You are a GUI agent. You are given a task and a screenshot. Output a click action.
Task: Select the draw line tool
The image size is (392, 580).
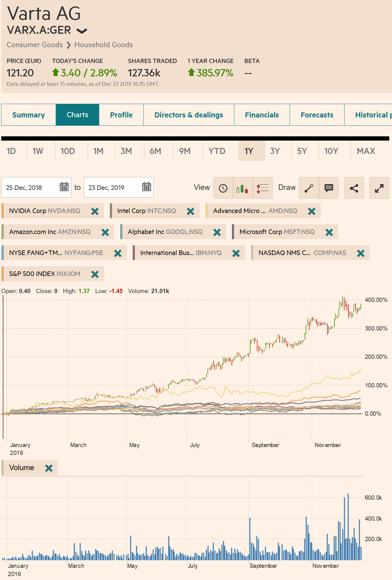[x=309, y=188]
